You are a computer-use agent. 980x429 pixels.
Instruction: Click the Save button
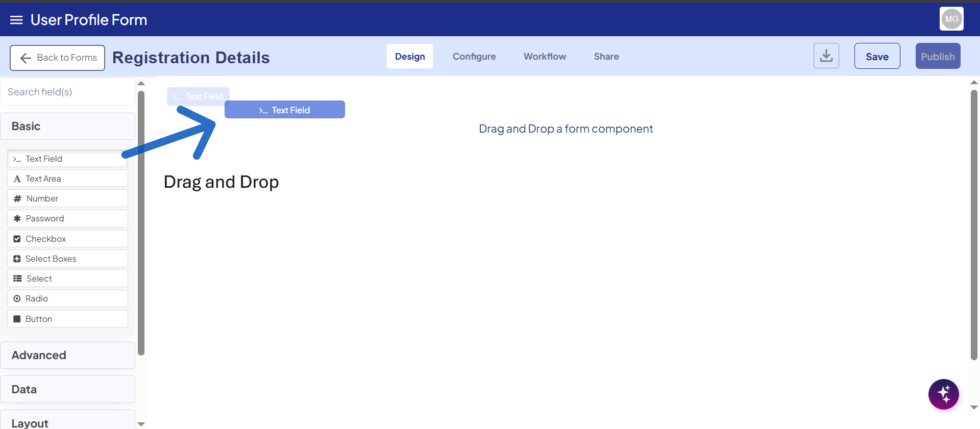tap(877, 57)
